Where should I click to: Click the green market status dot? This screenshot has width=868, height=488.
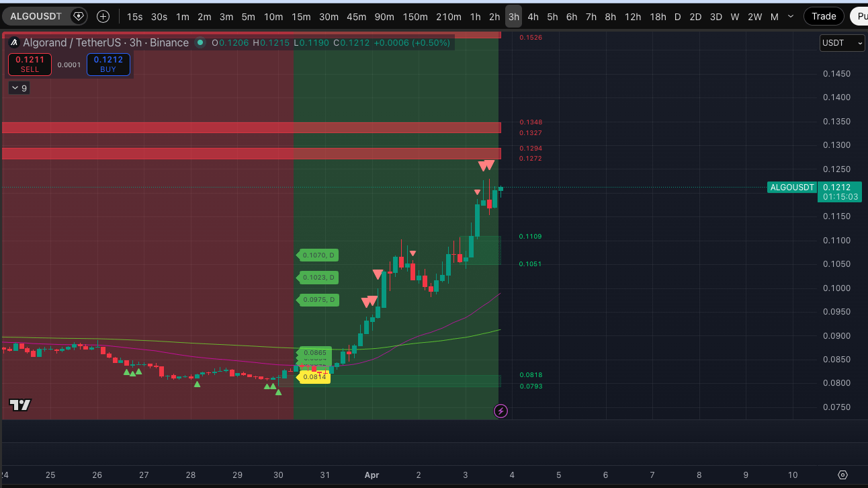pyautogui.click(x=200, y=43)
